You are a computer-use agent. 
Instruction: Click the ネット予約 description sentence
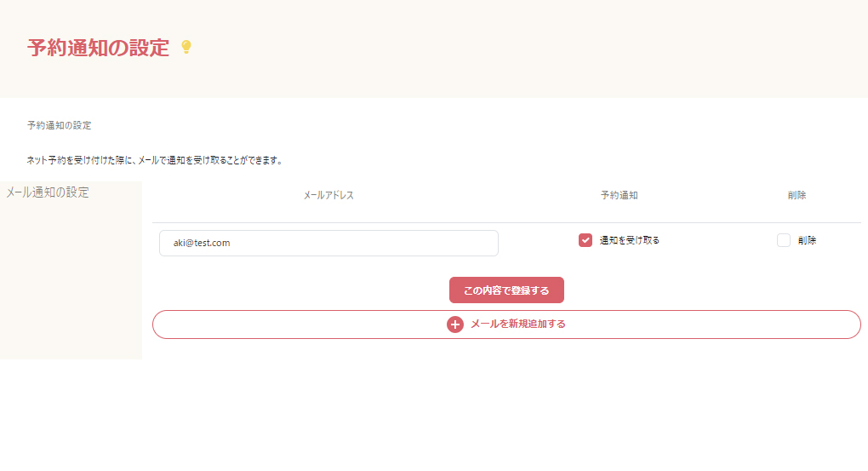(x=154, y=160)
